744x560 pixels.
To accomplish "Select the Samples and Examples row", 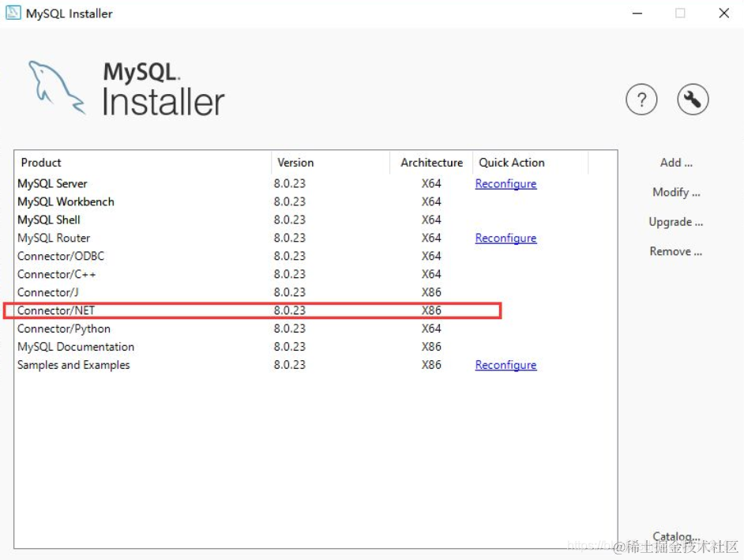I will tap(316, 364).
